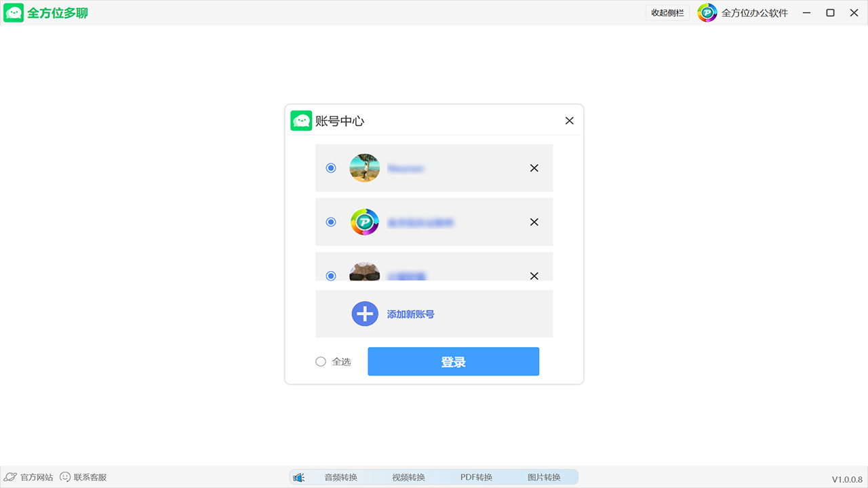Click the 添加新账号 add account text
This screenshot has width=868, height=488.
(x=410, y=314)
